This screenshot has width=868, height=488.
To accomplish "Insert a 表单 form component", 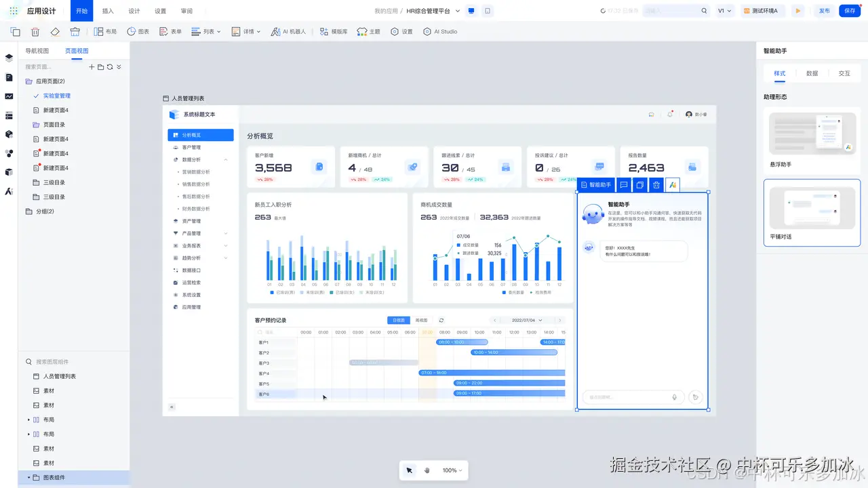I will point(170,31).
